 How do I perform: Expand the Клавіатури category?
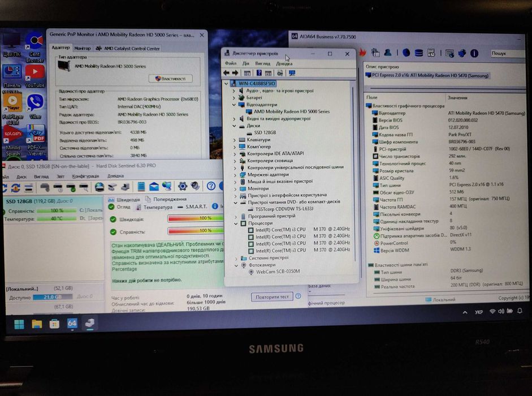(235, 140)
